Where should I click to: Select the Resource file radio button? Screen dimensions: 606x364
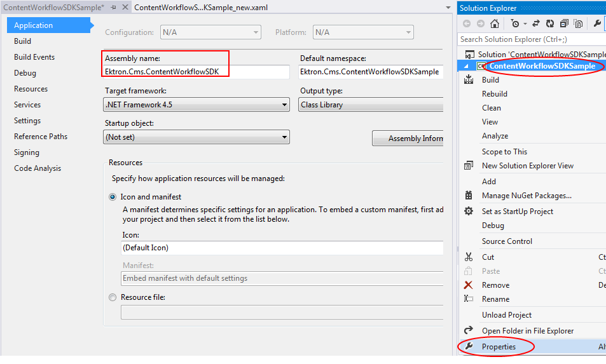click(113, 297)
